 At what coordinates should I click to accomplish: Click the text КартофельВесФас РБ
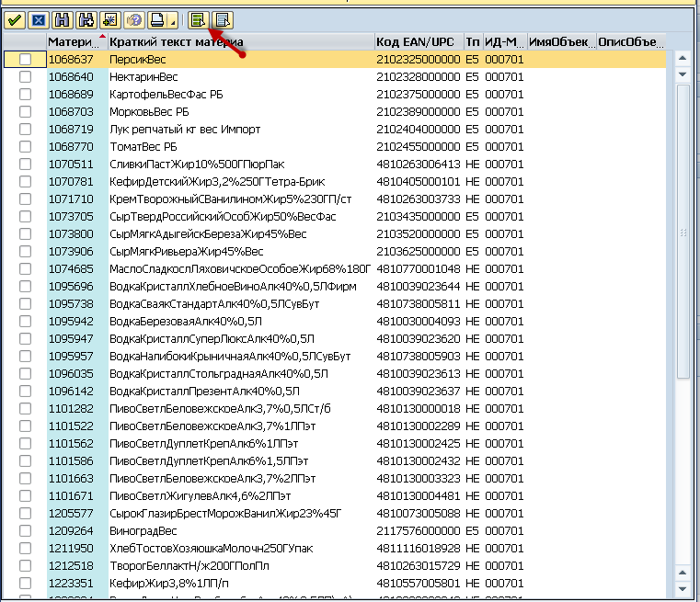pyautogui.click(x=166, y=94)
